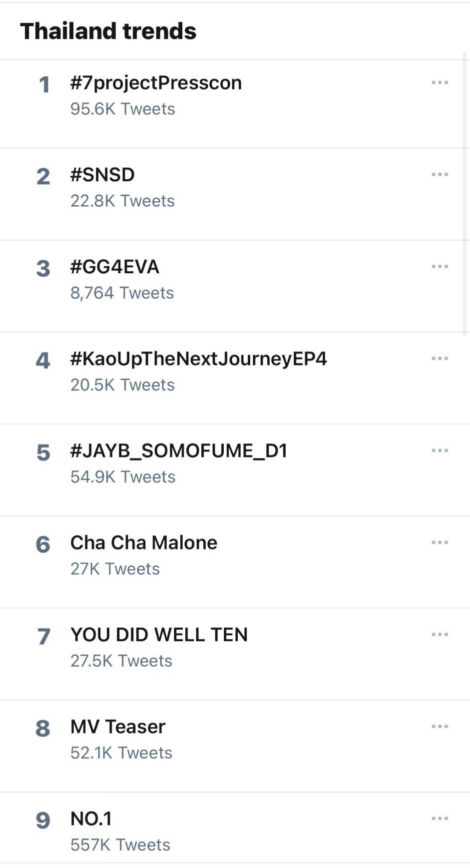This screenshot has width=470, height=868.
Task: Click ellipsis icon beside NO.1 trend
Action: coord(440,818)
